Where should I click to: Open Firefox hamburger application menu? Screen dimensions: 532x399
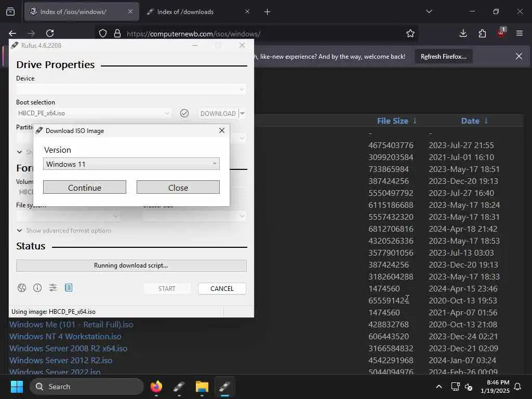point(520,33)
